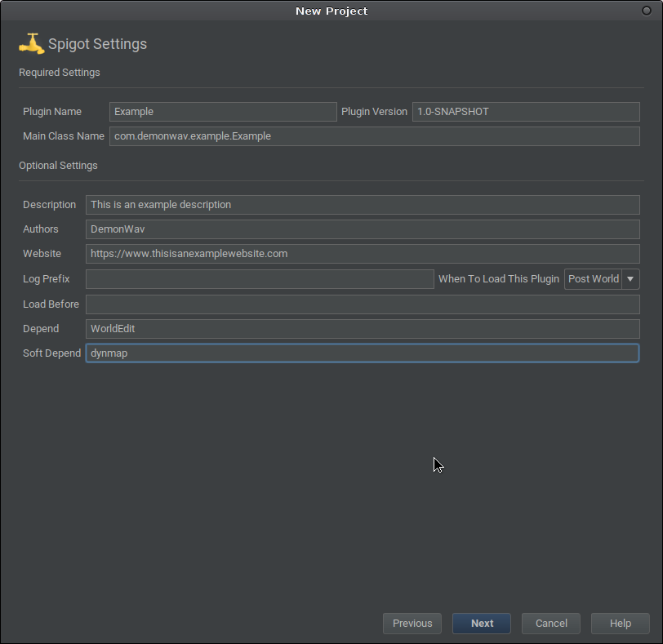The image size is (663, 644).
Task: Edit the Plugin Version field
Action: coord(526,112)
